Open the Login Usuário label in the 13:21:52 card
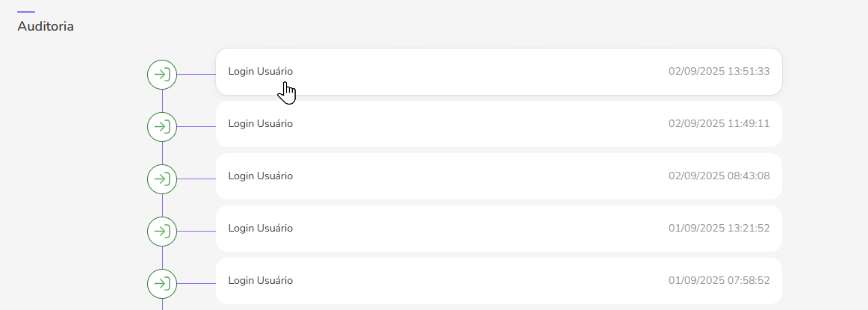 click(260, 228)
